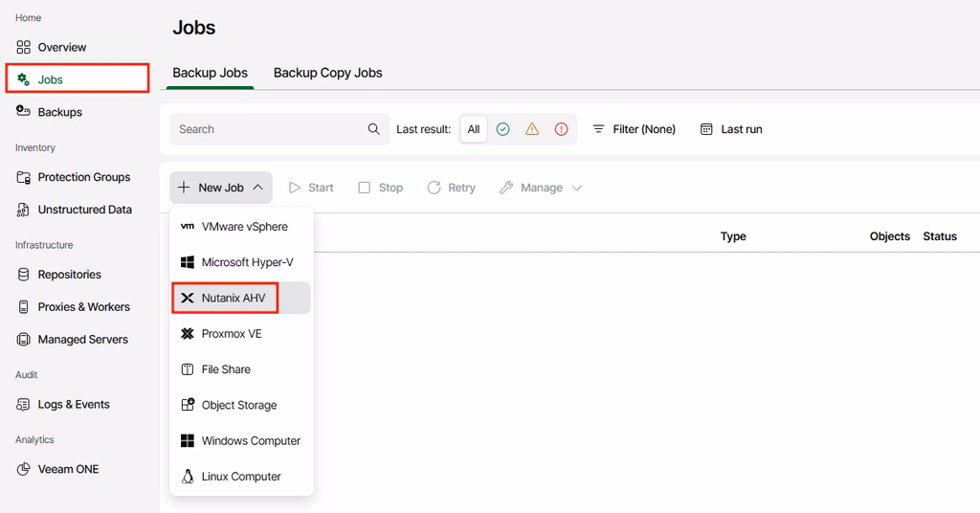The height and width of the screenshot is (513, 980).
Task: Open the Filter (None) options
Action: 635,128
